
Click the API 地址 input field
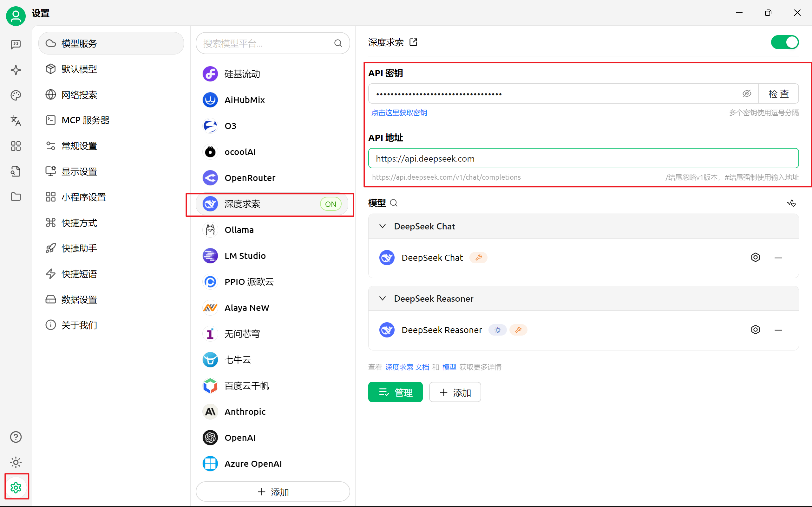coord(583,159)
